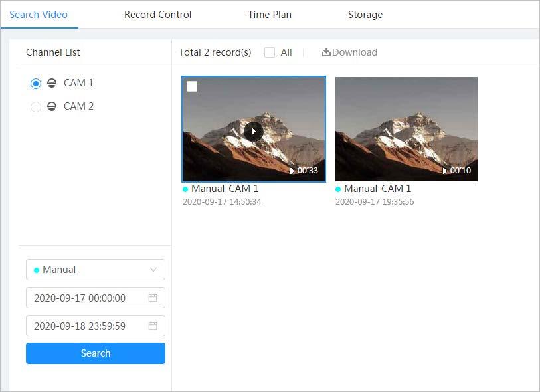Click the CAM 1 dome camera icon

click(52, 83)
